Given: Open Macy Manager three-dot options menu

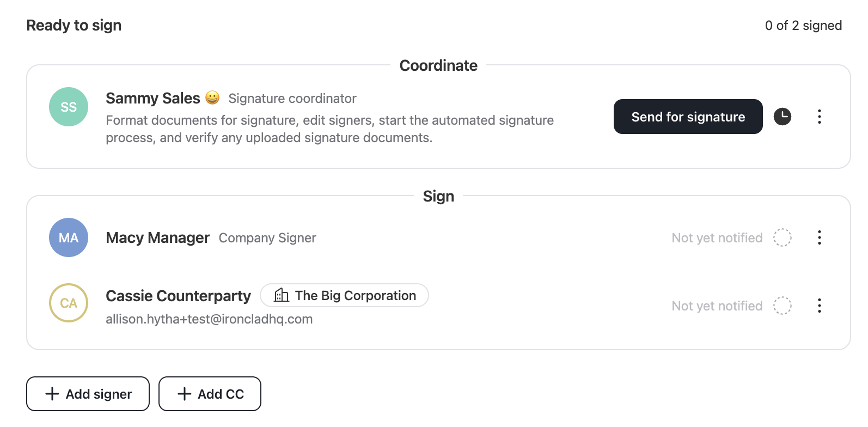Looking at the screenshot, I should (x=819, y=237).
